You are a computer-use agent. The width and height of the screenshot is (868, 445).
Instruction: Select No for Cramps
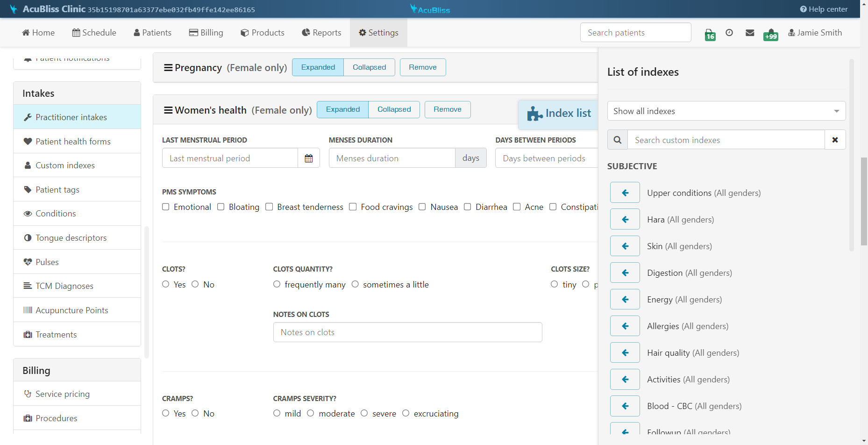point(195,413)
